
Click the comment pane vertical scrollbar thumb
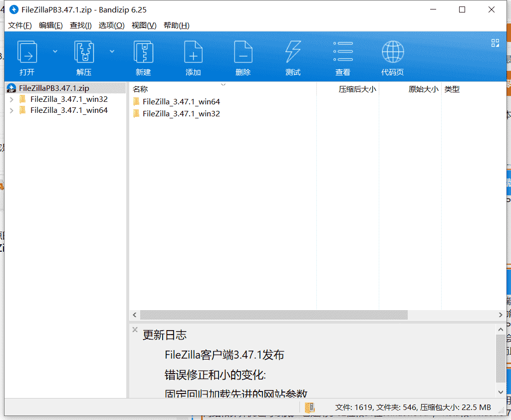coord(501,359)
